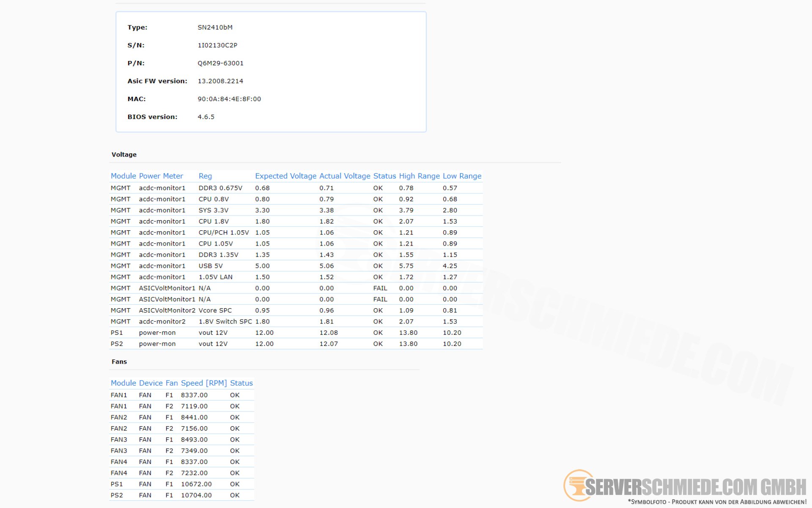Sort by Expected Voltage header
Screen dimensions: 812x508
285,176
